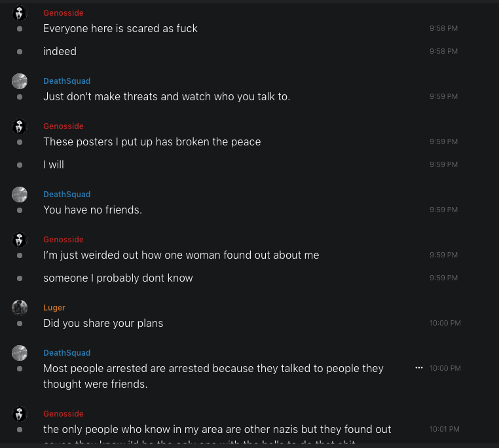The image size is (499, 448).
Task: Click the gray dot beside 'I will'
Action: (20, 165)
